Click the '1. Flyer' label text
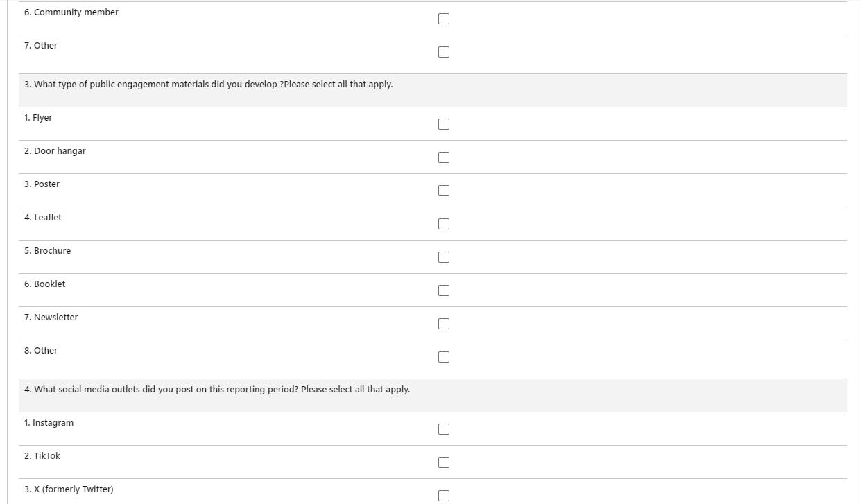862x504 pixels. pos(38,118)
